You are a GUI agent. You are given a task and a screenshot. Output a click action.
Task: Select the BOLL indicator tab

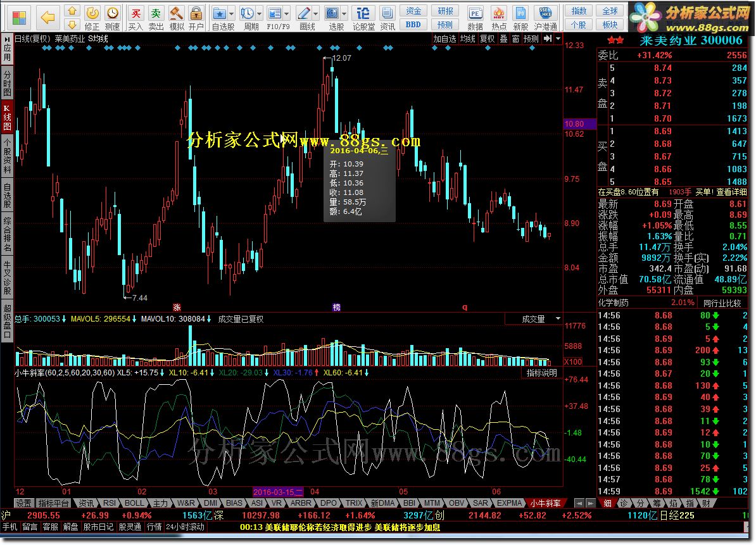pyautogui.click(x=134, y=503)
